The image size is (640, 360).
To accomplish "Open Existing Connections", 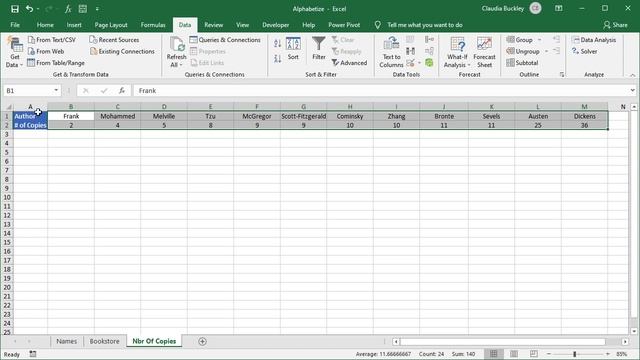I will (x=122, y=51).
